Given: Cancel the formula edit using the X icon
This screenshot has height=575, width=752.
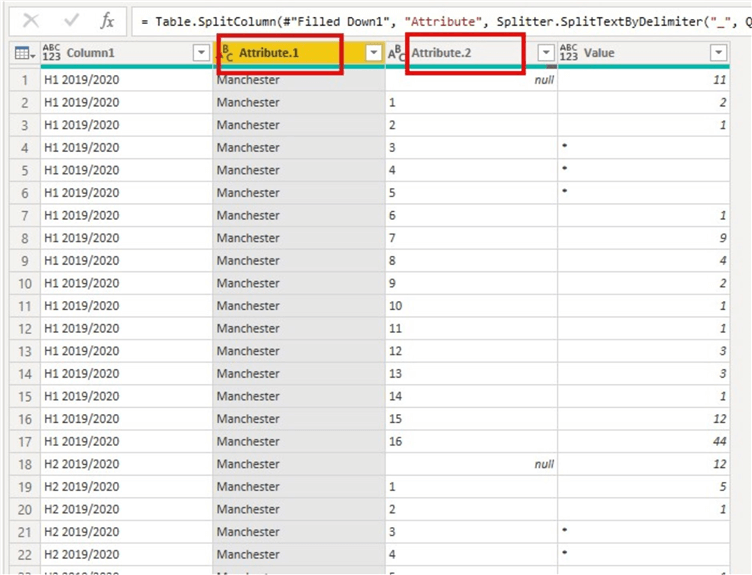Looking at the screenshot, I should (x=31, y=20).
